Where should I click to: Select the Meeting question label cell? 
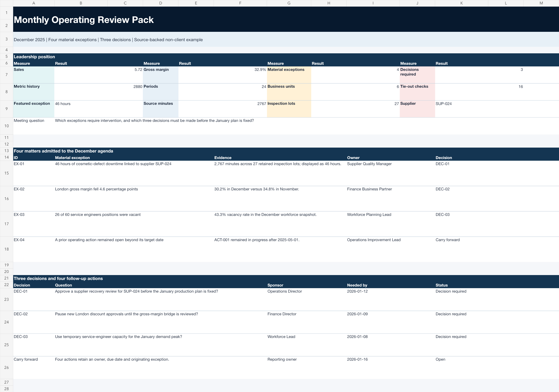33,126
